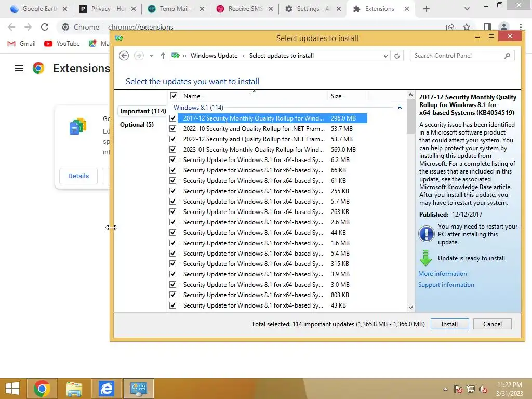Show hidden tray icons arrow

tap(445, 389)
